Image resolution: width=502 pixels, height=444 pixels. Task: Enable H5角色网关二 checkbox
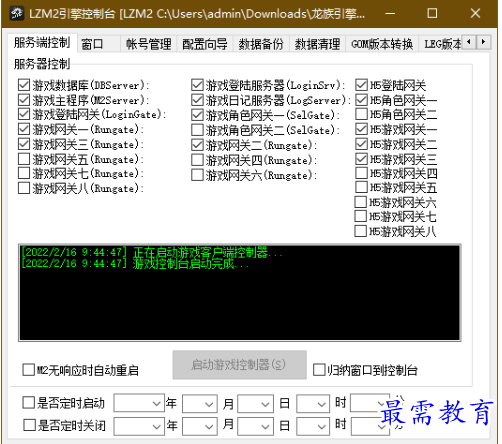point(361,114)
